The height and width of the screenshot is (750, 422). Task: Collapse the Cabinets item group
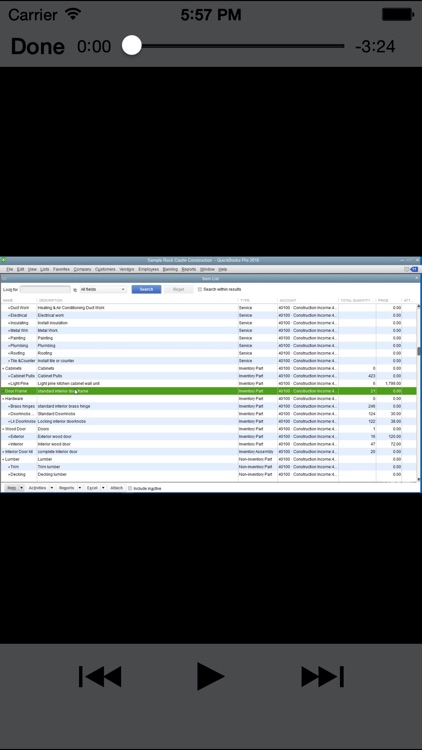pyautogui.click(x=3, y=369)
